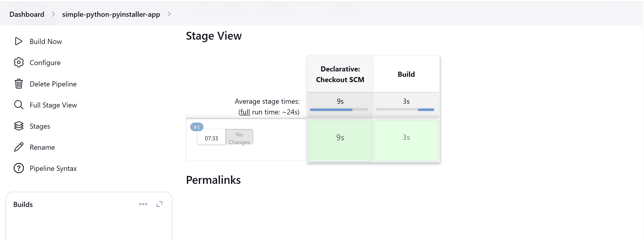Open the 3s Build stage cell
Screen dimensions: 644x240
click(x=406, y=141)
